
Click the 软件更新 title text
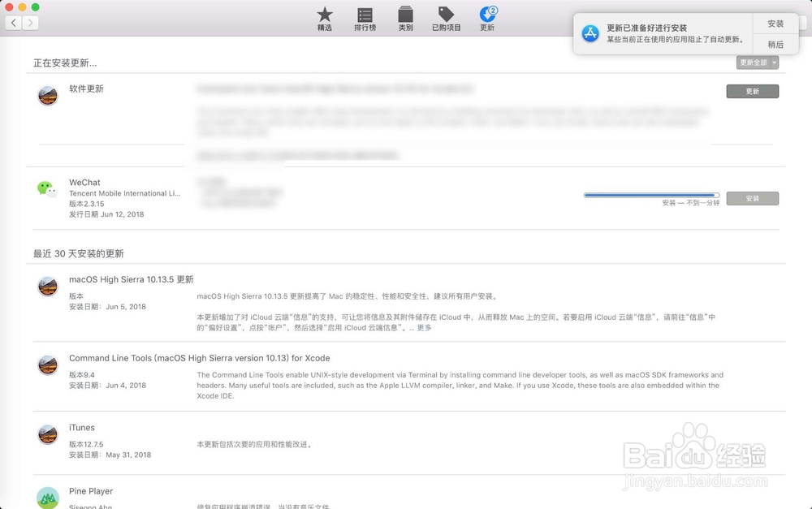pyautogui.click(x=87, y=88)
